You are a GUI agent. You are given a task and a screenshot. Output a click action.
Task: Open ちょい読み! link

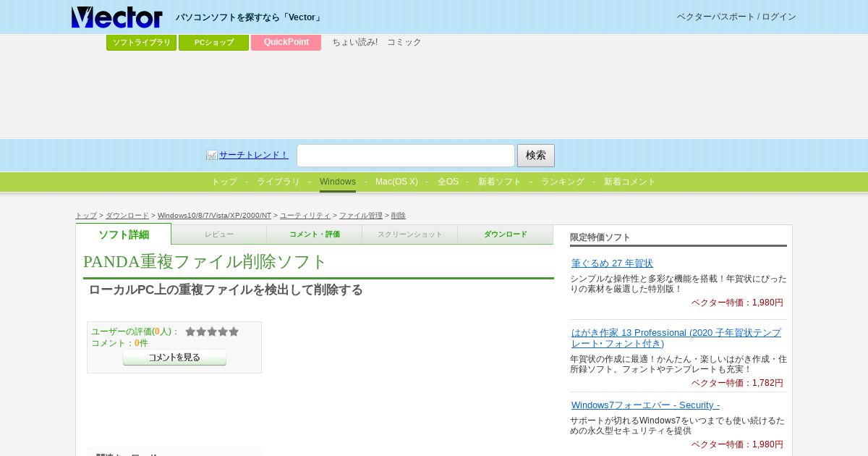[354, 42]
